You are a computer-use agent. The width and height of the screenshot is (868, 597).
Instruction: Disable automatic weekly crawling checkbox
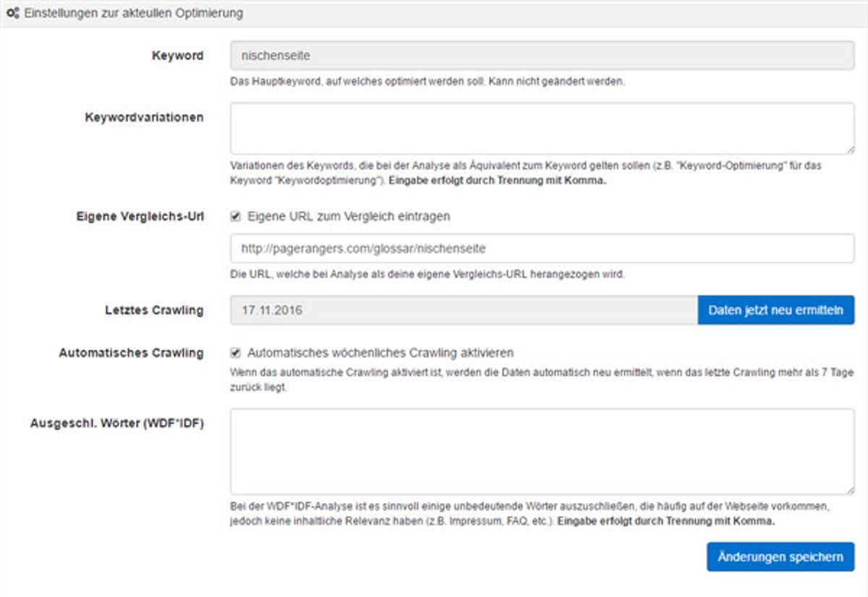[235, 353]
